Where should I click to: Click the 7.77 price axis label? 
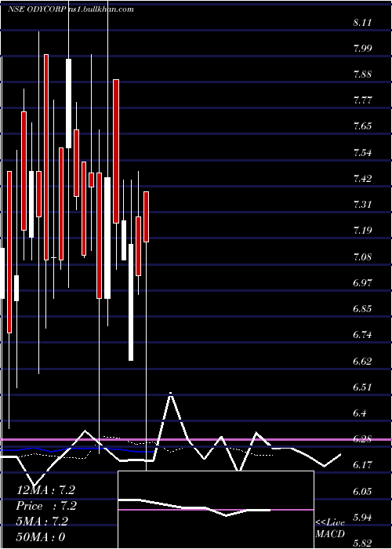point(362,101)
